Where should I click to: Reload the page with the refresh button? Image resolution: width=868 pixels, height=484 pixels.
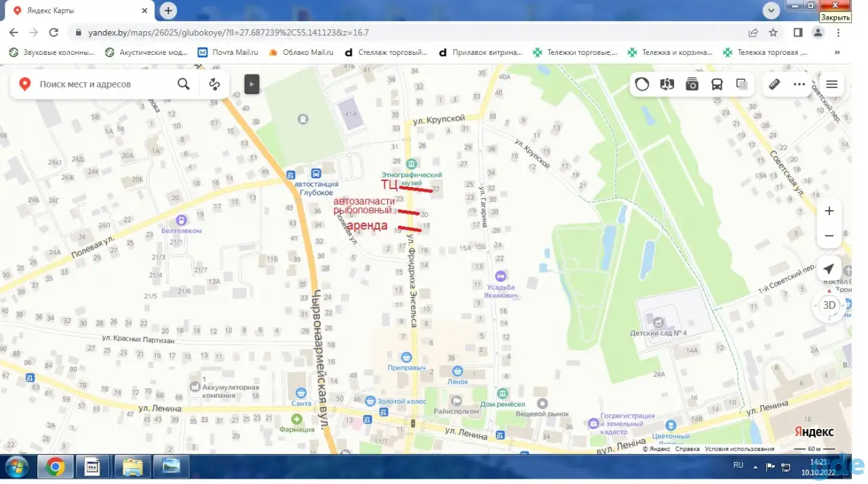[x=55, y=33]
